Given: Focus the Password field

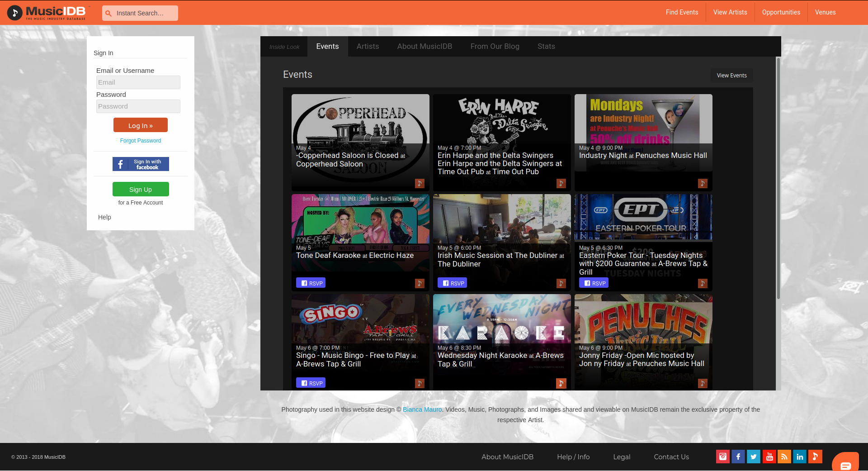Looking at the screenshot, I should pos(138,106).
